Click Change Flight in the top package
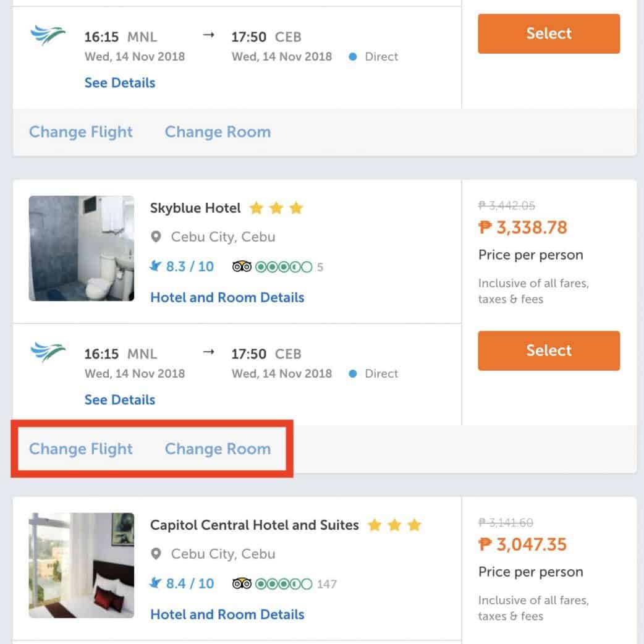The image size is (644, 644). point(81,132)
